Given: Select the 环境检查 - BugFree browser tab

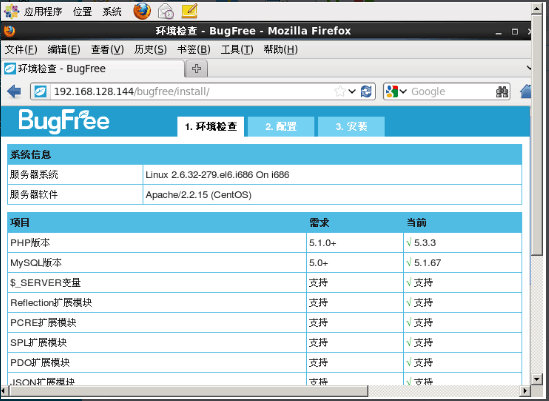Looking at the screenshot, I should [x=93, y=69].
